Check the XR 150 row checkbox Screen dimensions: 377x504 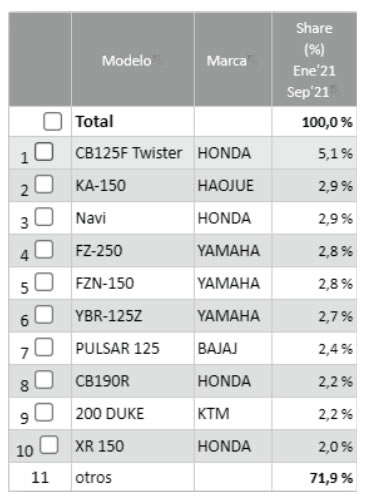[49, 445]
